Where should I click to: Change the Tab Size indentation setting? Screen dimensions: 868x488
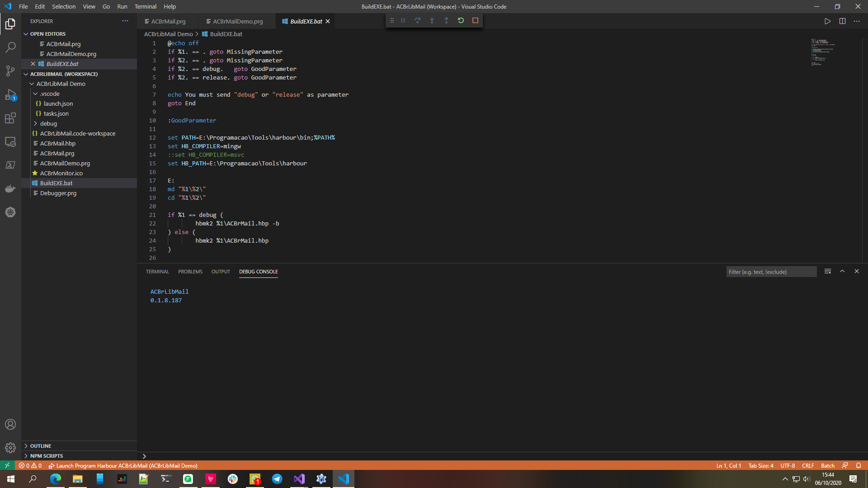point(761,465)
